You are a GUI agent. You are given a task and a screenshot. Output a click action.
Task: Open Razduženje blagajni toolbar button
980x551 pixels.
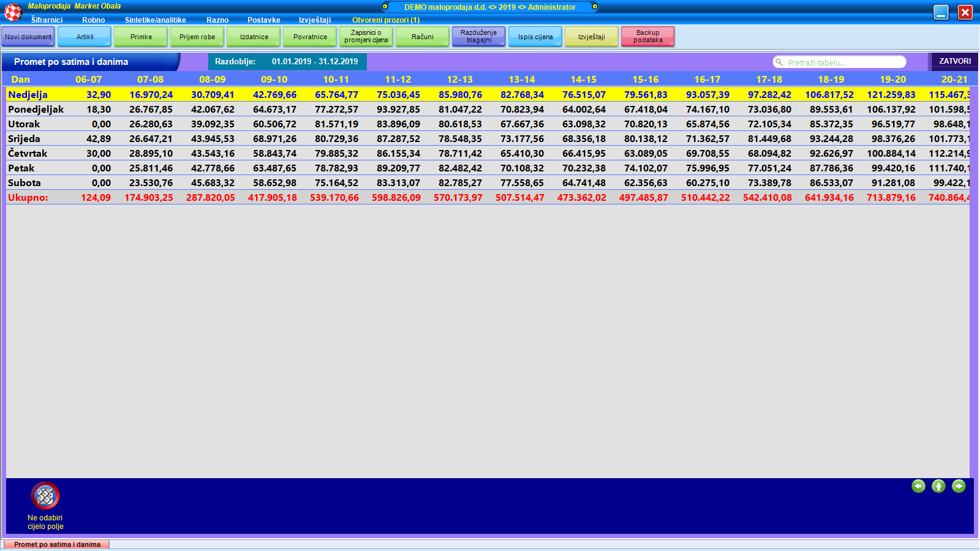click(x=478, y=37)
